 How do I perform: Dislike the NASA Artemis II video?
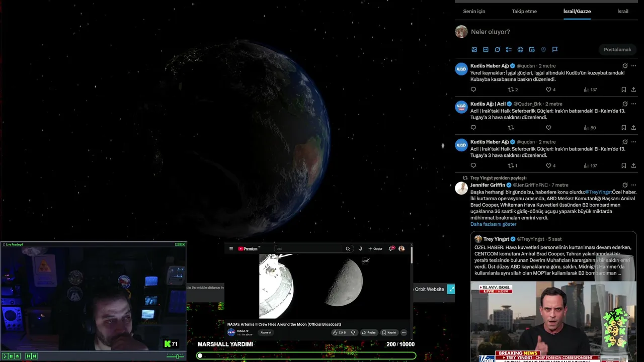click(x=353, y=332)
